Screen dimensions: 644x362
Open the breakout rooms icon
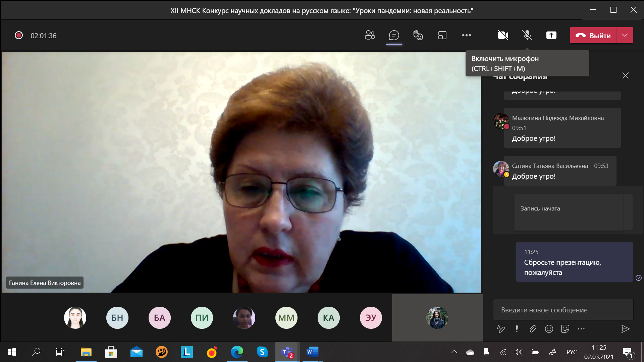click(442, 35)
